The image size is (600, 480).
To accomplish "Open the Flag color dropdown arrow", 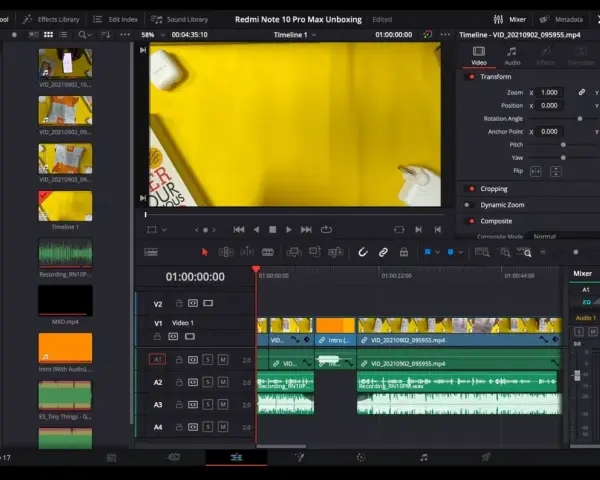I will (x=437, y=252).
